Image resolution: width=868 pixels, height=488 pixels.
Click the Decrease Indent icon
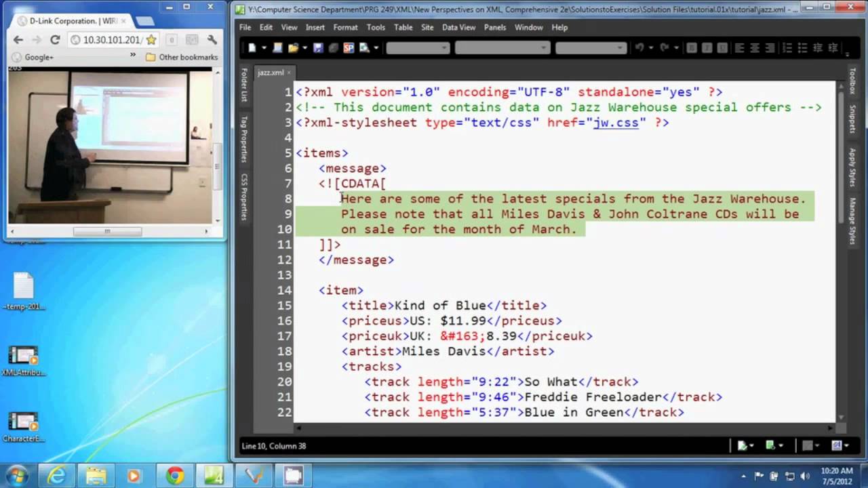pos(818,47)
